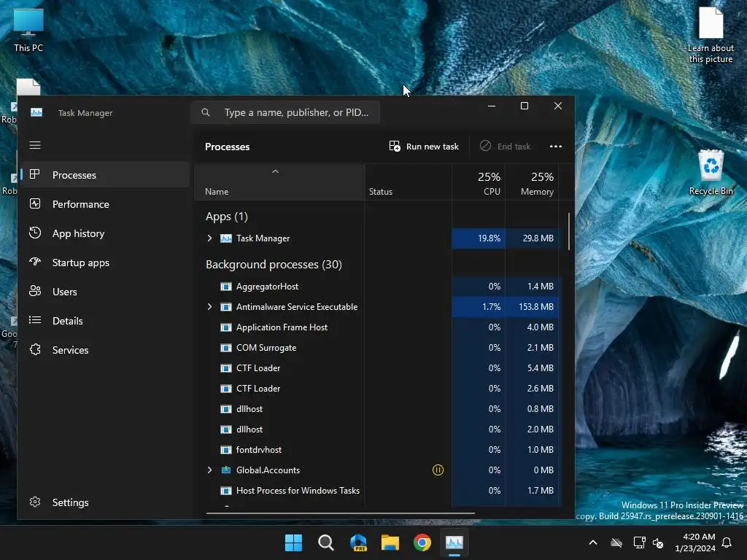The image size is (747, 560).
Task: Click the muted volume tray icon
Action: tap(658, 542)
